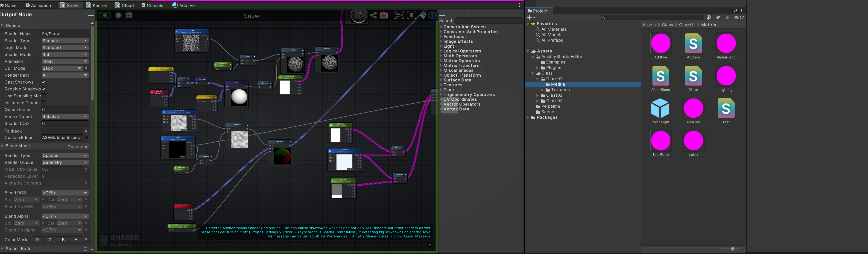Screen dimensions: 868x254
Task: Click the search by label tag icon
Action: pos(718,17)
